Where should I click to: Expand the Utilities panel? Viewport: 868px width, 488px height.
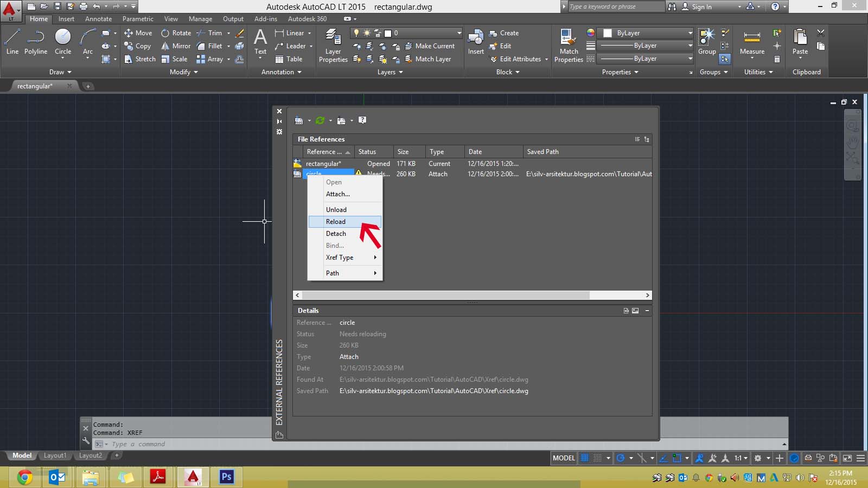click(x=758, y=72)
